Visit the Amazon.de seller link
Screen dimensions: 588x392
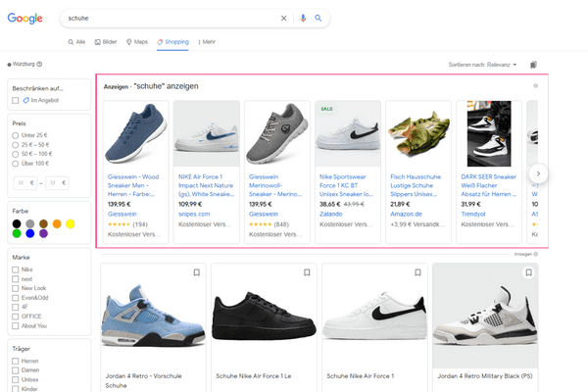click(x=406, y=215)
